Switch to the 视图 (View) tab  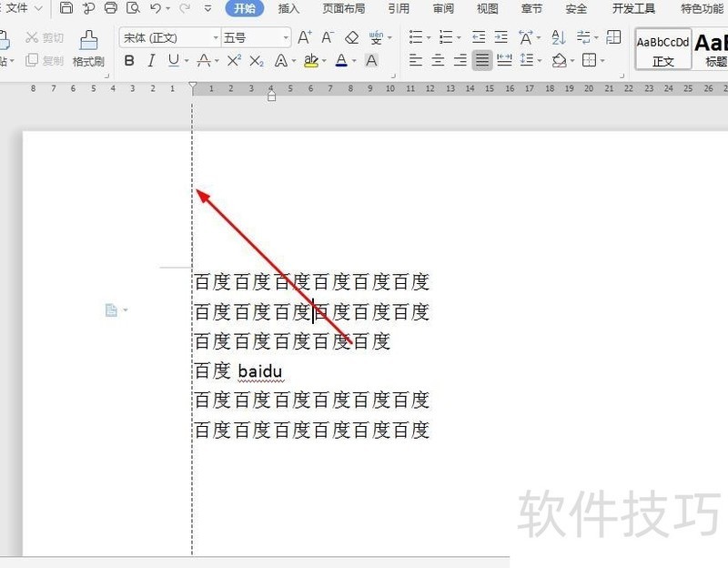(487, 9)
